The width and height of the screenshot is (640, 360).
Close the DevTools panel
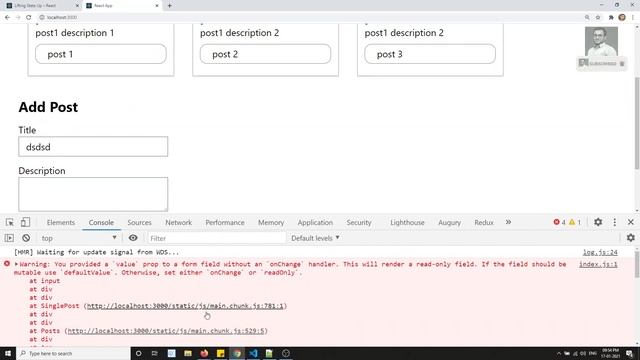(631, 222)
